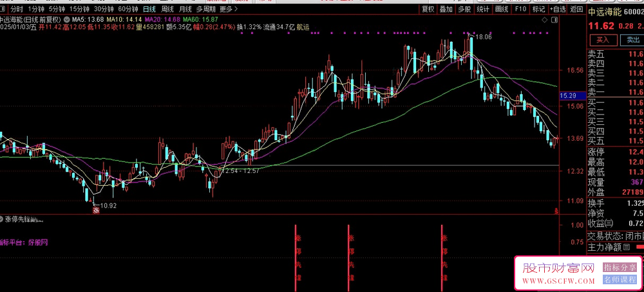Click the 买三 order book row

(615, 122)
